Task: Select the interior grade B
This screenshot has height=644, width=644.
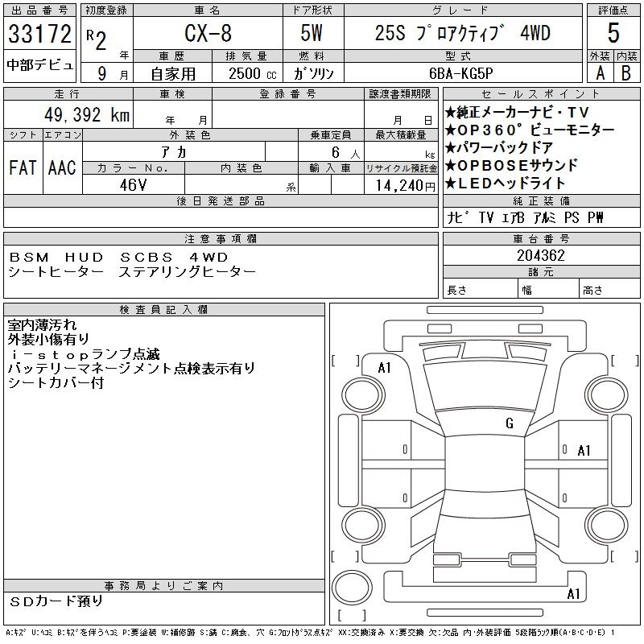Action: click(626, 73)
